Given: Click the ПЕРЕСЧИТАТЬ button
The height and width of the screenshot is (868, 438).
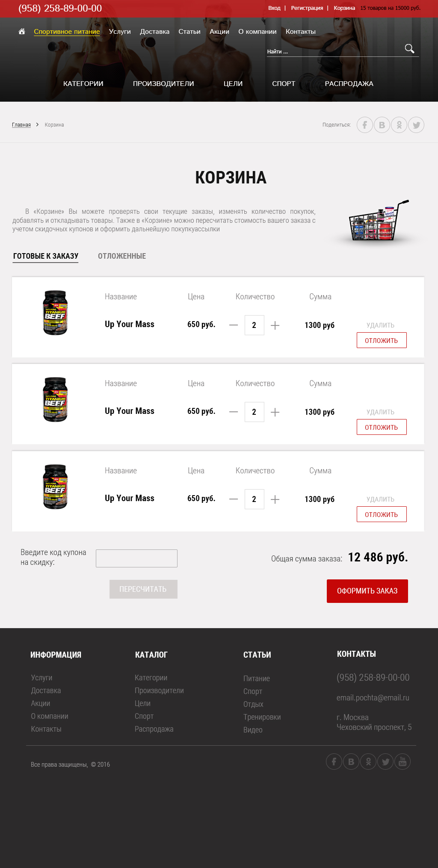Looking at the screenshot, I should coord(143,589).
